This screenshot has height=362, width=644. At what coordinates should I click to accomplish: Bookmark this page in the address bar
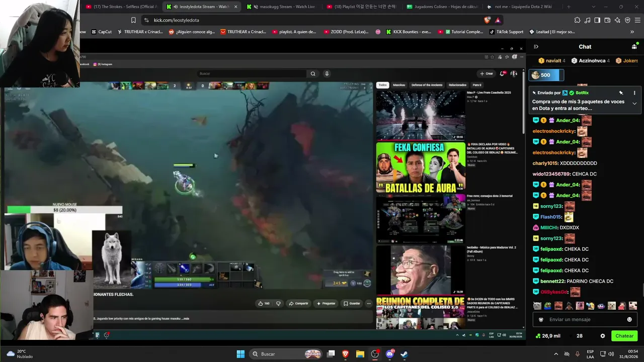pyautogui.click(x=133, y=20)
